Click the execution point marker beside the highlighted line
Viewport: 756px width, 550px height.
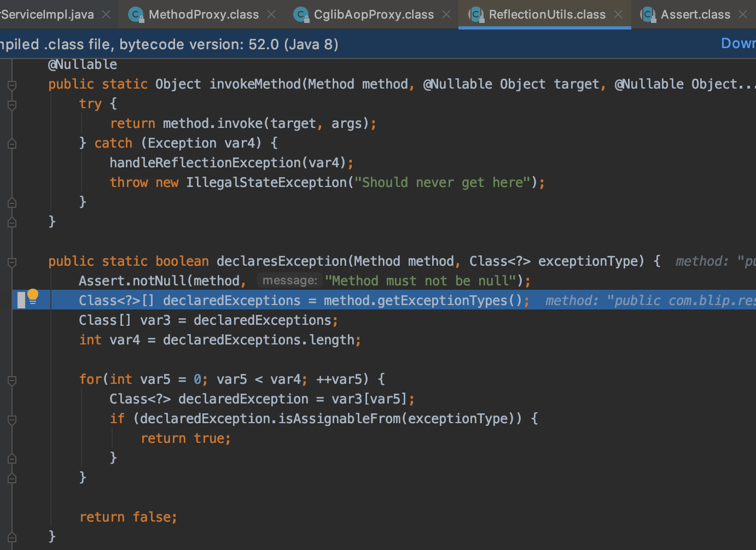pos(21,300)
